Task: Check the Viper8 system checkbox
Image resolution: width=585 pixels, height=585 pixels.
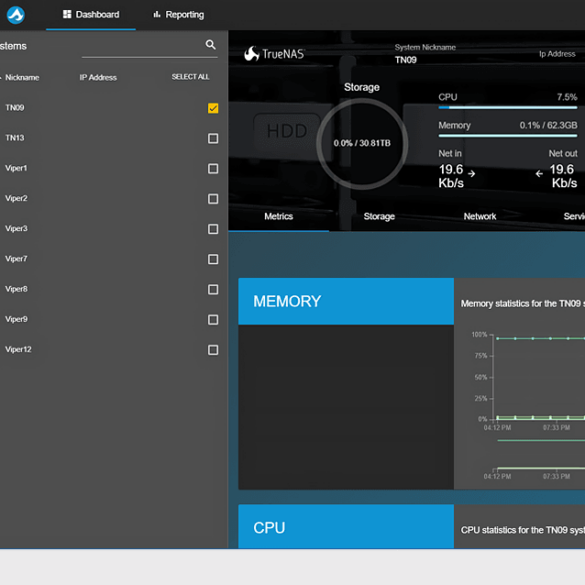Action: [213, 290]
